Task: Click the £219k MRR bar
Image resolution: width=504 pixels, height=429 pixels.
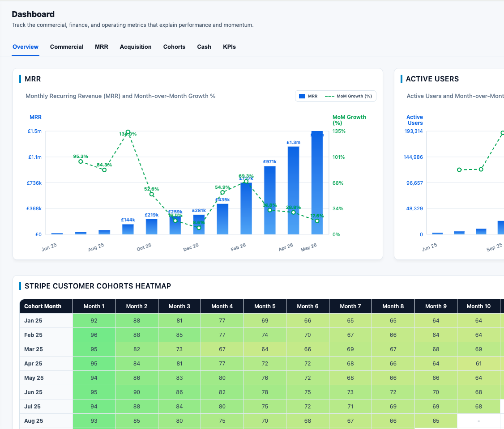Action: coord(152,227)
